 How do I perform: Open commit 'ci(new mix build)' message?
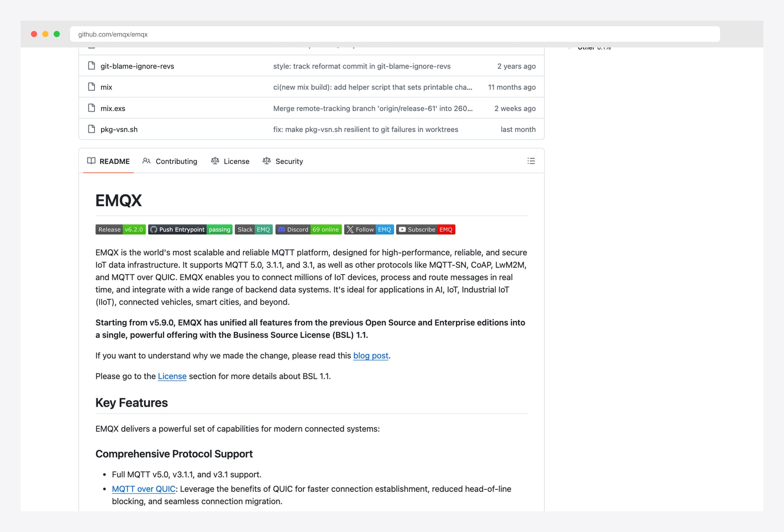click(373, 87)
